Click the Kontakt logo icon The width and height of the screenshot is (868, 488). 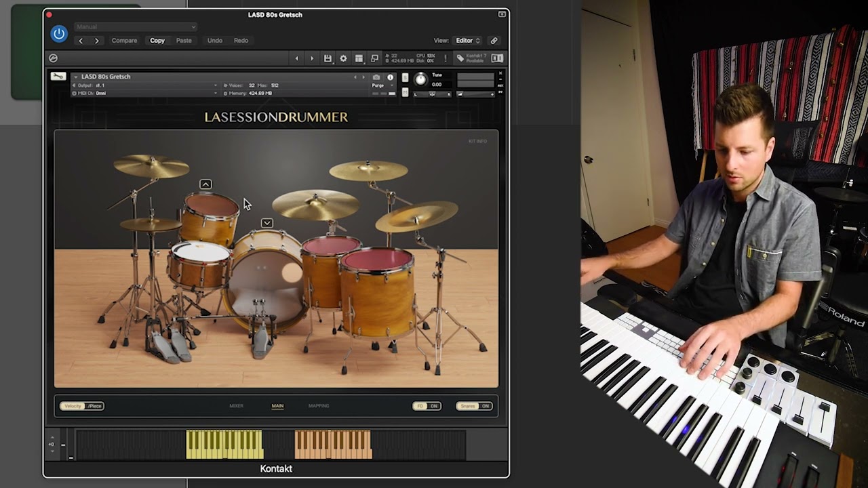[53, 58]
